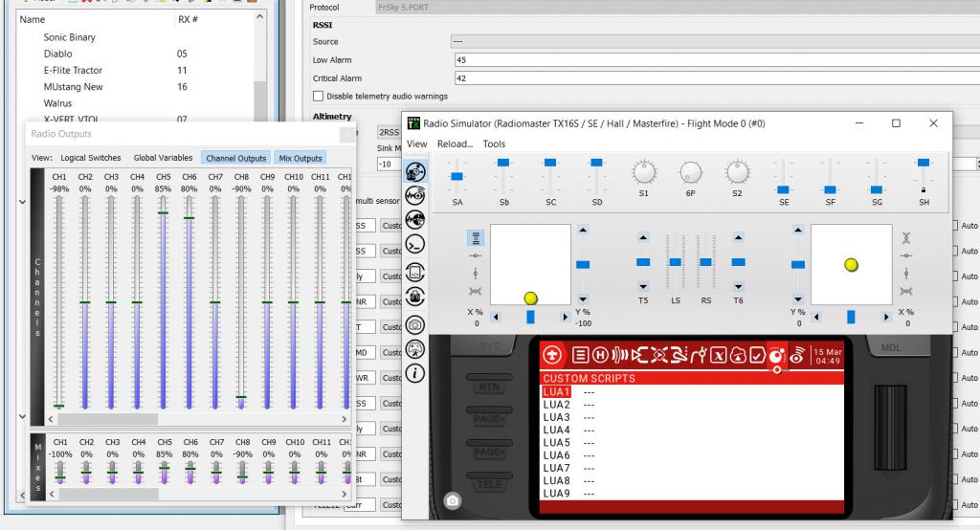Click down arrow below the T6 trim
Image resolution: width=980 pixels, height=530 pixels.
pos(738,286)
